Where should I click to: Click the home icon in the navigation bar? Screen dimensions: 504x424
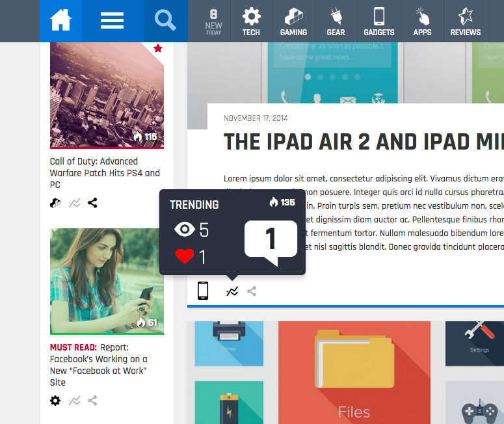(x=60, y=21)
